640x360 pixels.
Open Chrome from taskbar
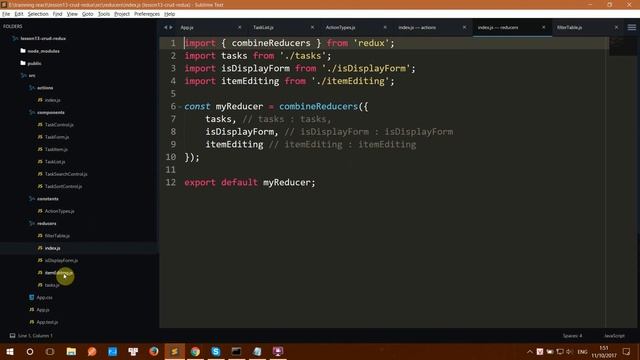pyautogui.click(x=195, y=351)
